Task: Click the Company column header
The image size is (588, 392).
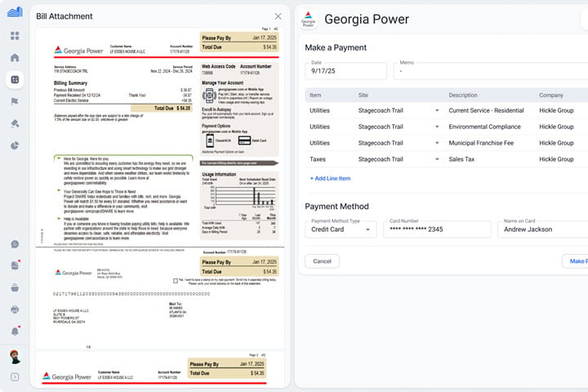Action: click(551, 96)
